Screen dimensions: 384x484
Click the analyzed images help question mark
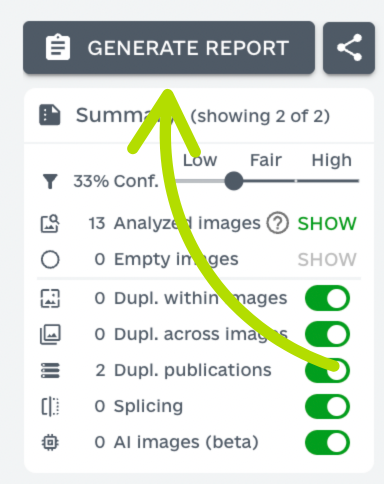[x=277, y=223]
